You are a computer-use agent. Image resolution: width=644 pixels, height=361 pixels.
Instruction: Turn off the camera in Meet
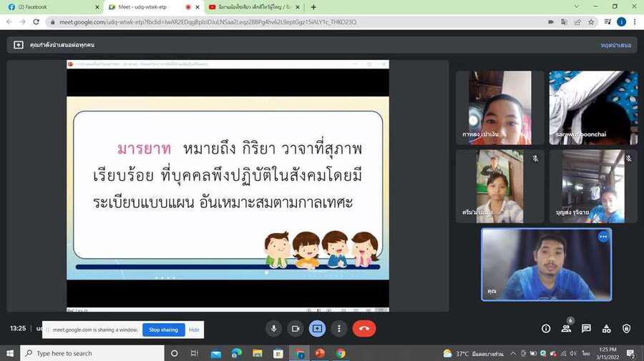295,328
